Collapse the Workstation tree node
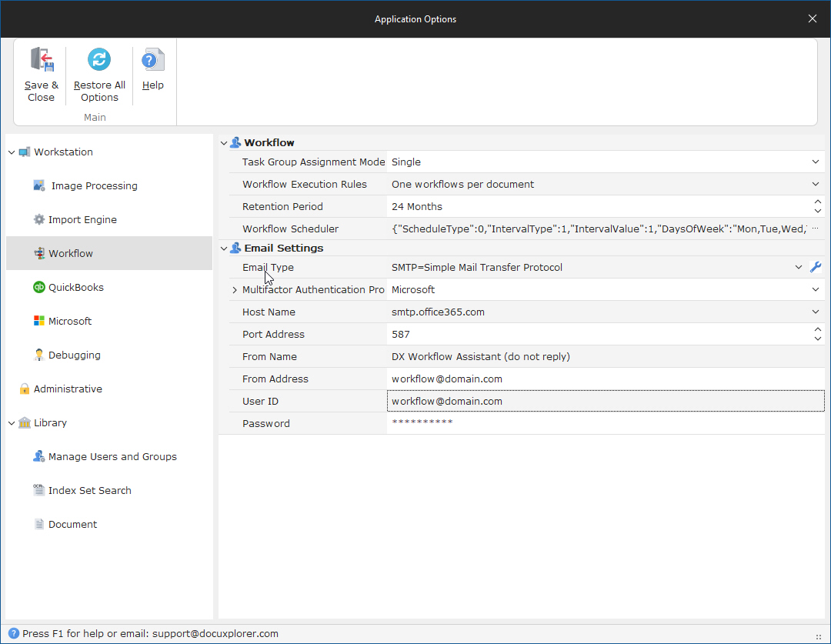The height and width of the screenshot is (644, 831). 12,152
